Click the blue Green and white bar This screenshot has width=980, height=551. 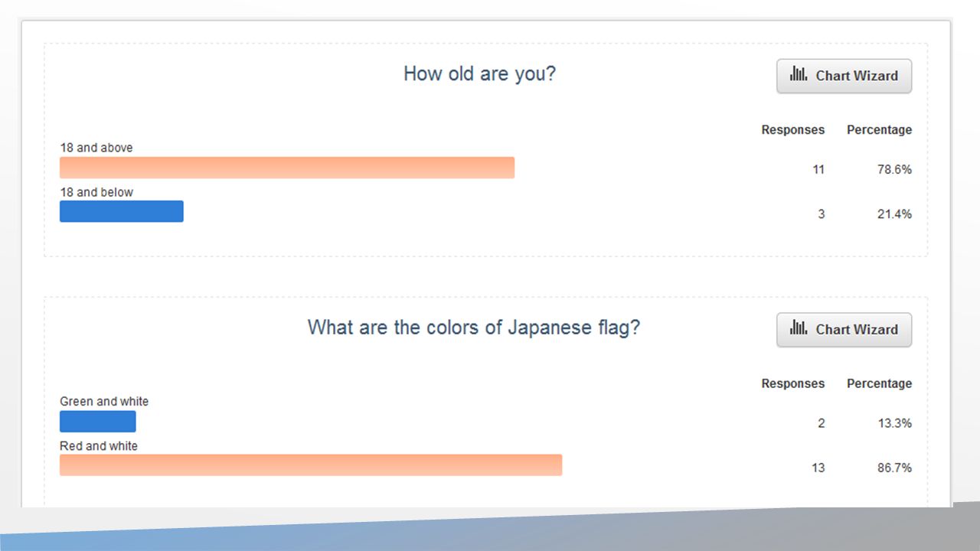[98, 421]
